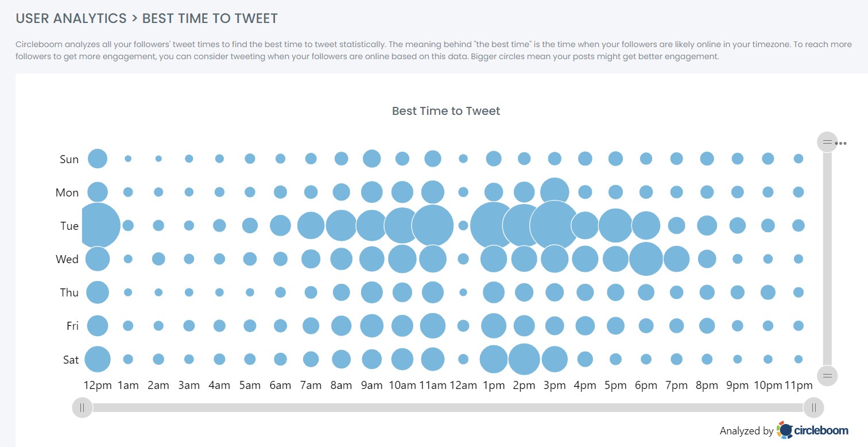Click the '11pm' axis label
Screen dimensions: 868x447
[x=798, y=385]
